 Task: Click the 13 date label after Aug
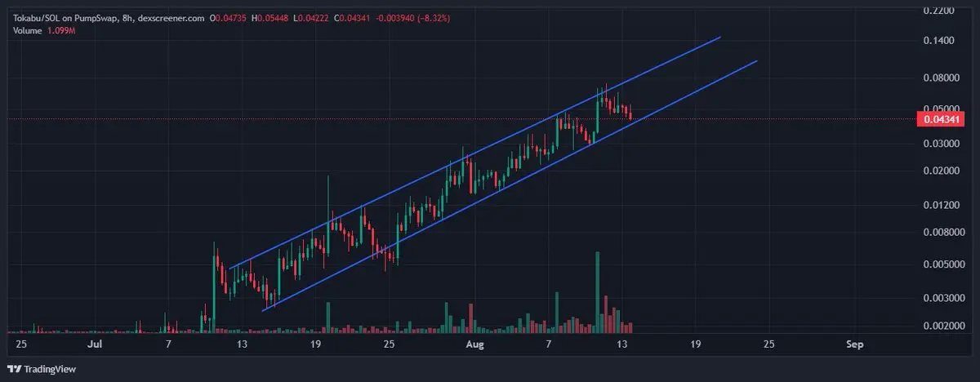623,344
